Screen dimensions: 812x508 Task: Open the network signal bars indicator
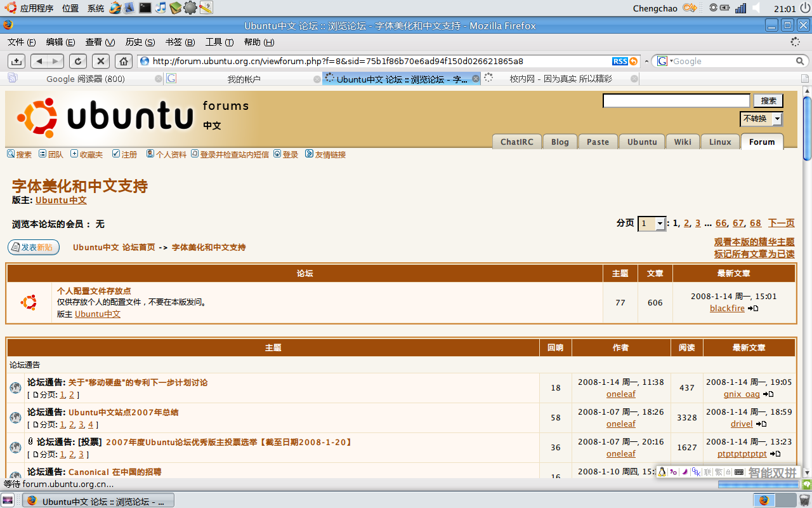click(740, 8)
